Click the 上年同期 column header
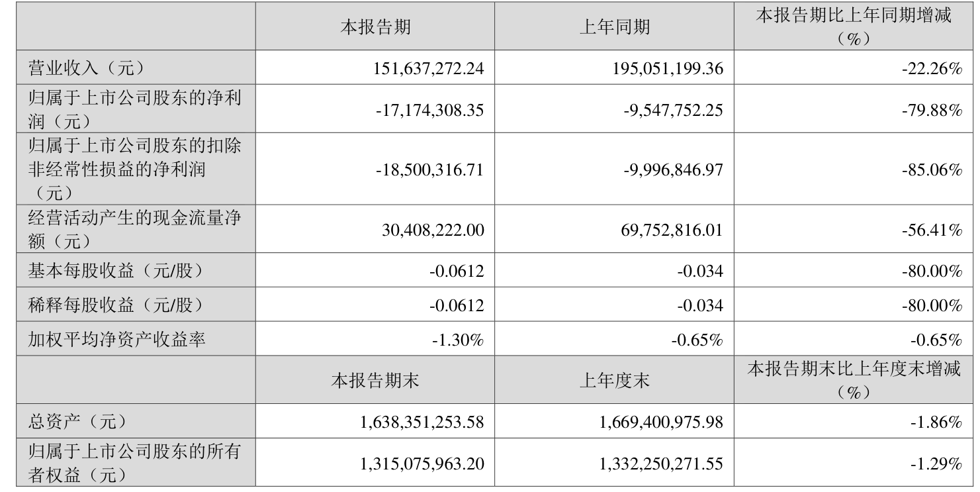Viewport: 980px width, 492px height. coord(614,27)
